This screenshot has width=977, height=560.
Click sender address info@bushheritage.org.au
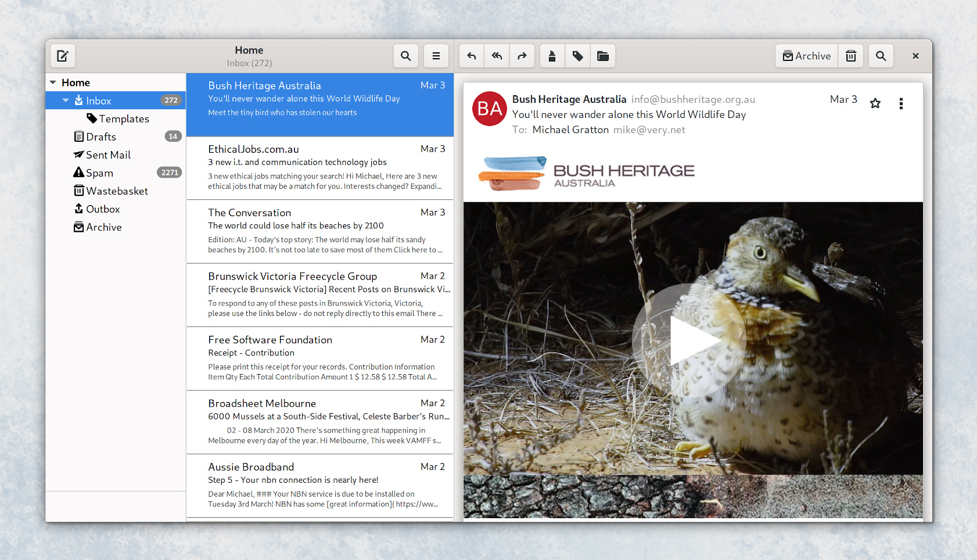pyautogui.click(x=693, y=99)
